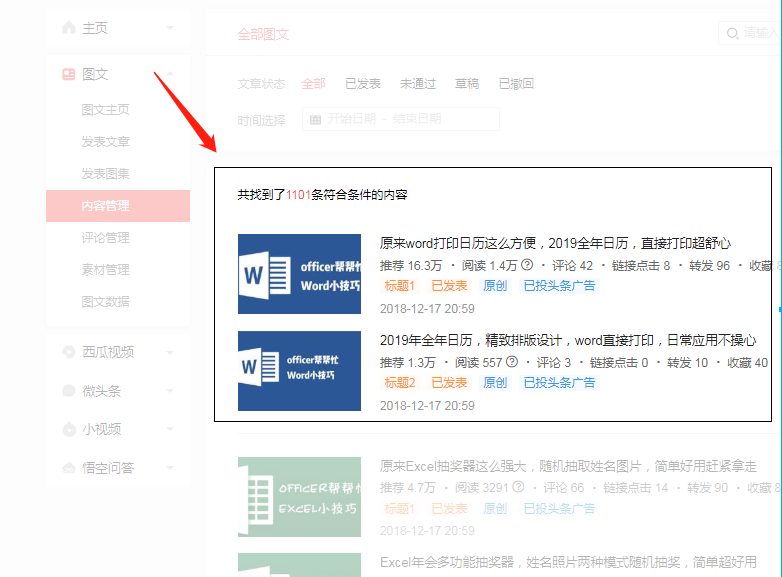Filter article status by 全部

coord(314,84)
